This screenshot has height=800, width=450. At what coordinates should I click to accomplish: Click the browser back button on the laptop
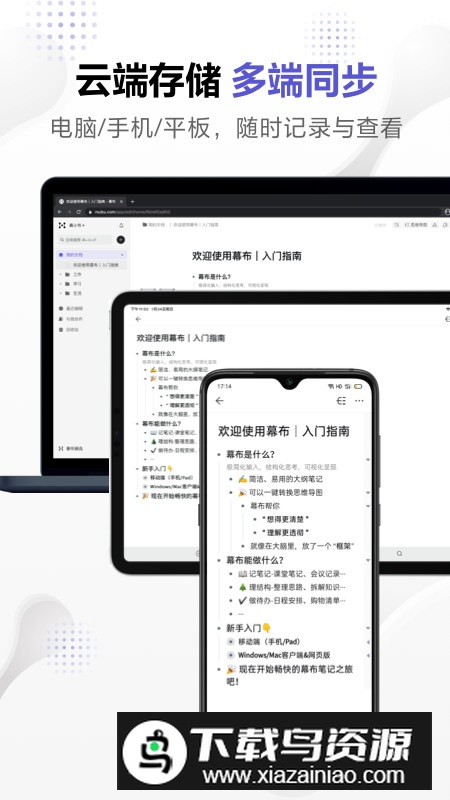(x=60, y=212)
